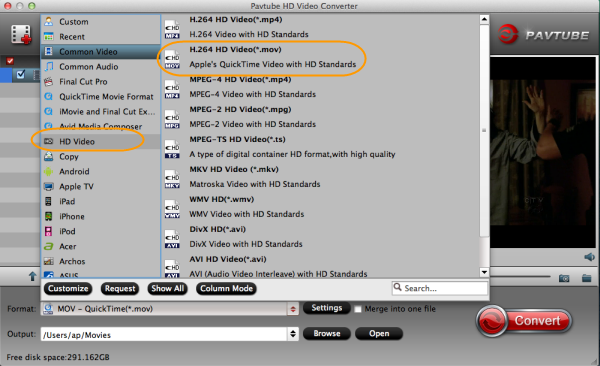
Task: Open QuickTime Movie Format category
Action: (101, 96)
